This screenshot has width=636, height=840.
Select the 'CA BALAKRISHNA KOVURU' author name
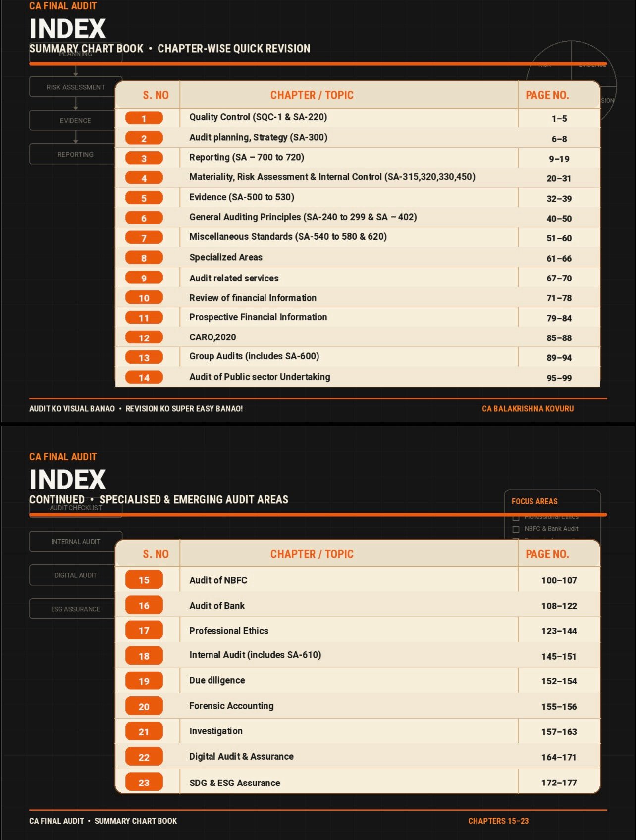tap(528, 409)
